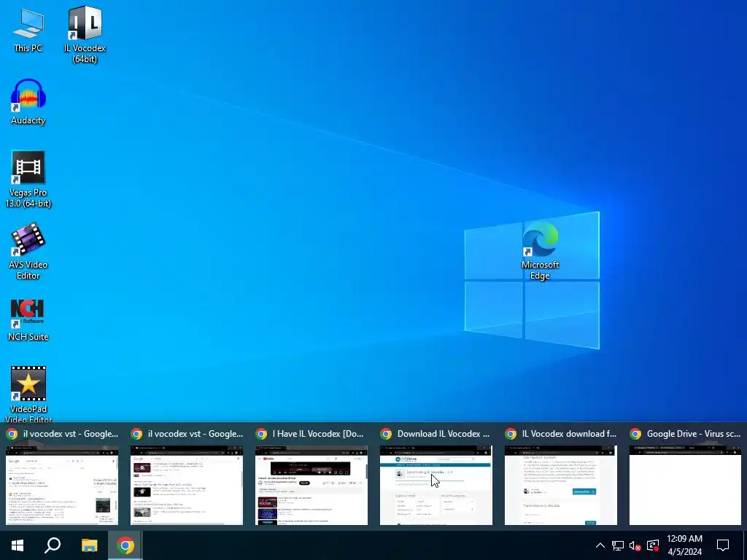The image size is (747, 560).
Task: Click 'Google Drive - Virus sc...' preview title
Action: (x=694, y=434)
